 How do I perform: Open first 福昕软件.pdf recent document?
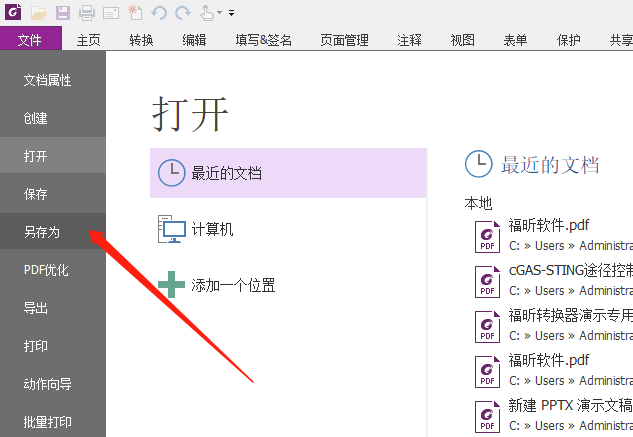pyautogui.click(x=553, y=235)
